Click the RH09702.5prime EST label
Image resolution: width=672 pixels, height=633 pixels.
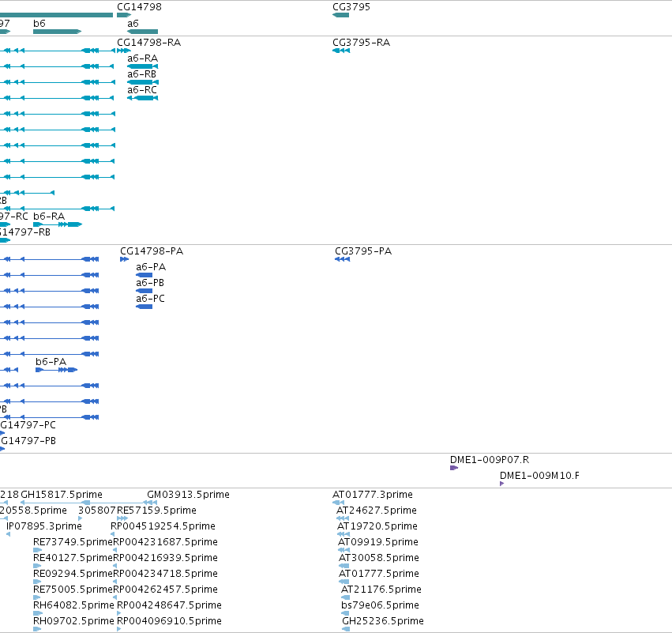[73, 622]
